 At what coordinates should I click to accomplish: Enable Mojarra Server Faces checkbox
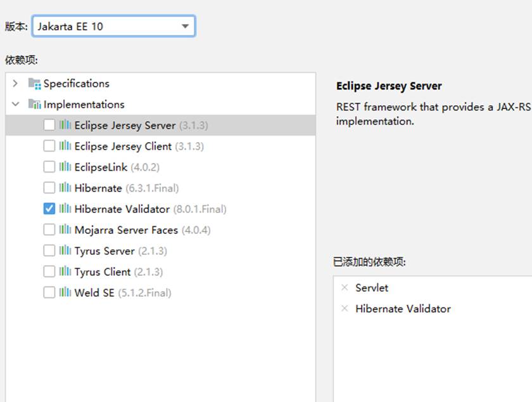tap(49, 230)
